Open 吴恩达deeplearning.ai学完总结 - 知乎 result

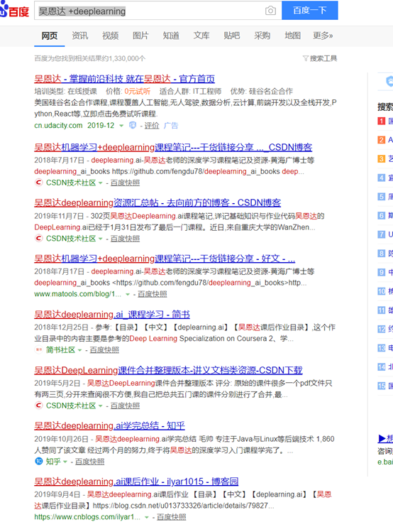coord(109,425)
